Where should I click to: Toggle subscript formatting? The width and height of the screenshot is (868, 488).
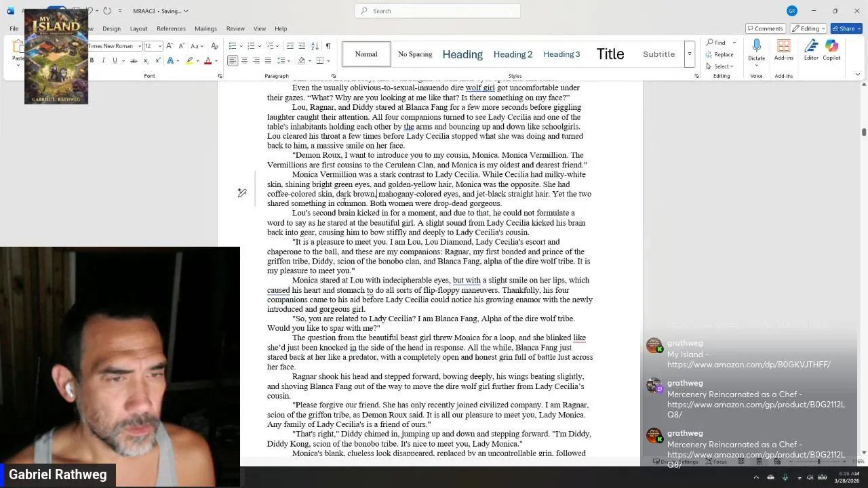pos(146,60)
